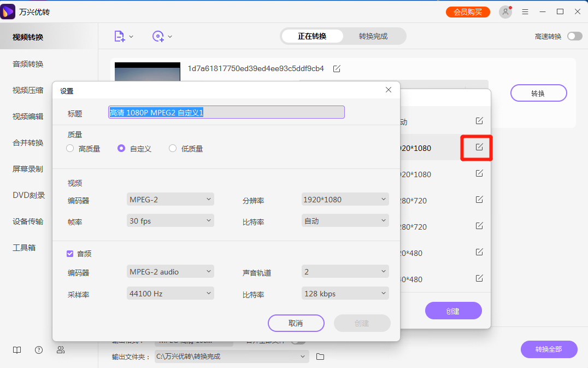Screen dimensions: 588x368
Task: Open the help question mark icon
Action: [38, 349]
